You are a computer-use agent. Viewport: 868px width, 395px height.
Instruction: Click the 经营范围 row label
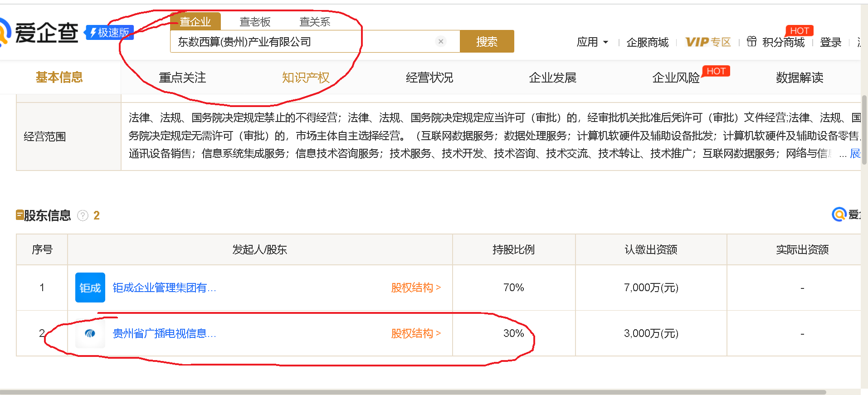click(45, 137)
